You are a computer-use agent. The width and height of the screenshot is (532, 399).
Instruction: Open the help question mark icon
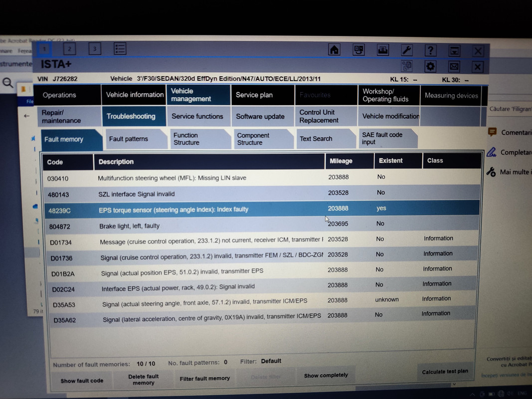click(x=430, y=51)
